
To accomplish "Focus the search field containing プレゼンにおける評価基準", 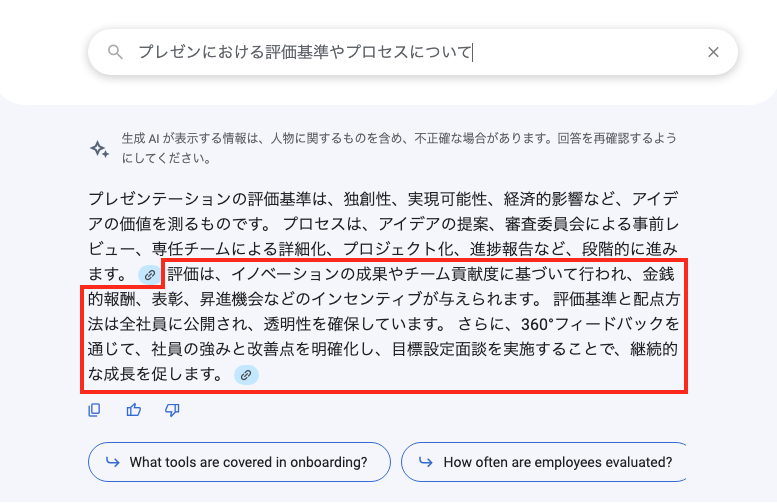I will coord(412,52).
